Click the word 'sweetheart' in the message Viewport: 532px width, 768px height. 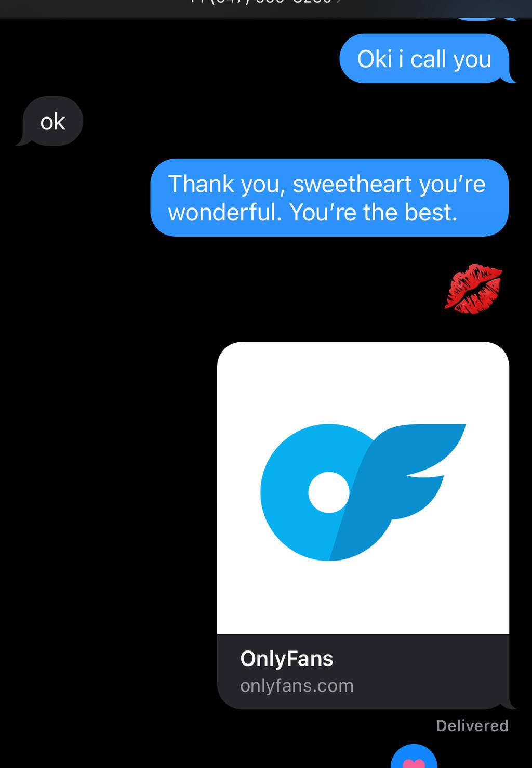(x=352, y=184)
